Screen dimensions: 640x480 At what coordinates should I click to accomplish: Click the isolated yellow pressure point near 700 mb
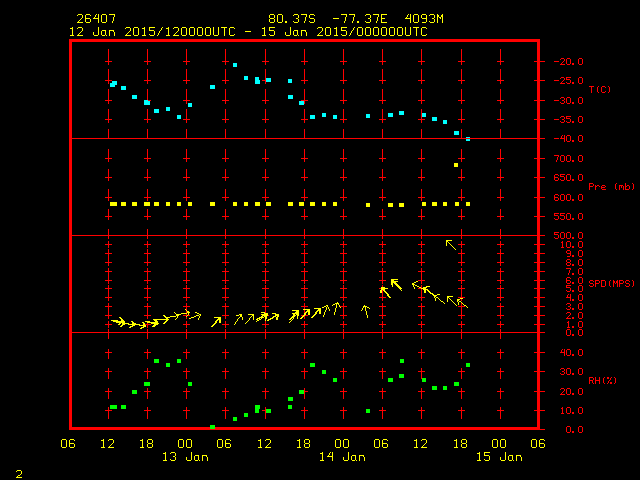click(456, 165)
